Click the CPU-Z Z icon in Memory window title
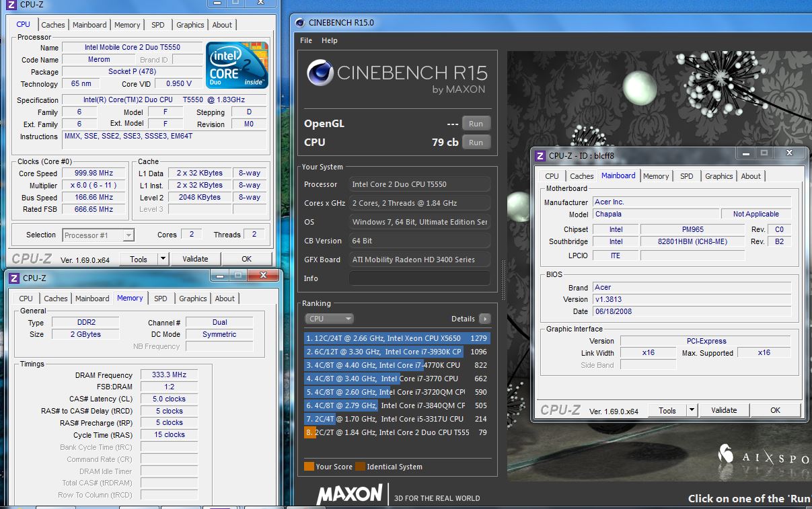Viewport: 812px width, 509px height. coord(13,278)
